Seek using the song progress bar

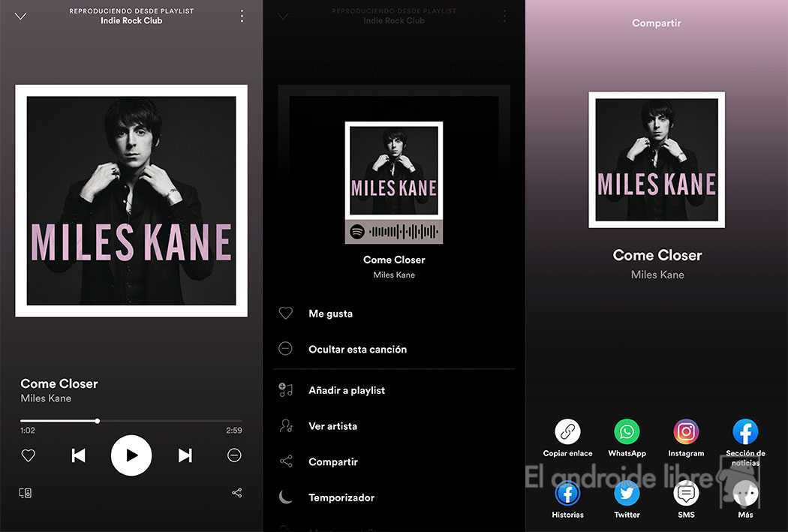coord(131,421)
